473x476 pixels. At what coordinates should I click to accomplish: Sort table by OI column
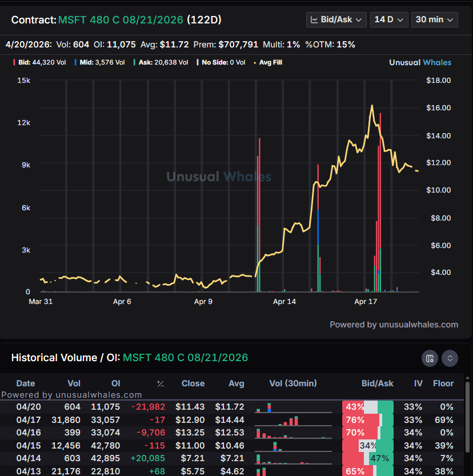click(x=115, y=383)
